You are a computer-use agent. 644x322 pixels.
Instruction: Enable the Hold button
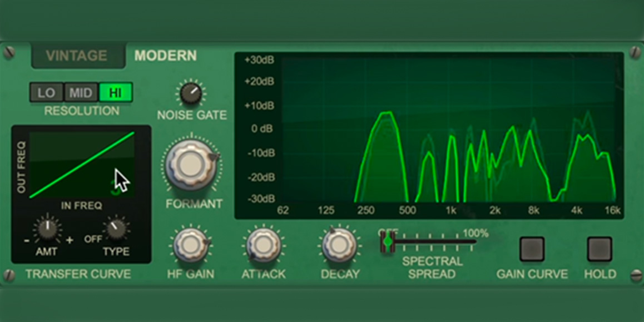pyautogui.click(x=600, y=249)
